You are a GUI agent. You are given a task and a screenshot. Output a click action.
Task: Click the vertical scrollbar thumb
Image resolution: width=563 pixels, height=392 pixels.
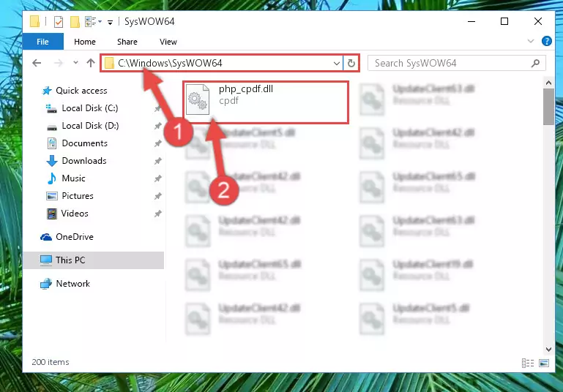coord(548,107)
